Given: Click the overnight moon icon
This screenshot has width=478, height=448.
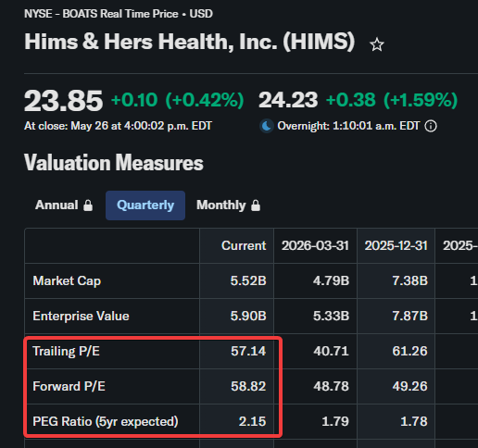Looking at the screenshot, I should coord(267,126).
